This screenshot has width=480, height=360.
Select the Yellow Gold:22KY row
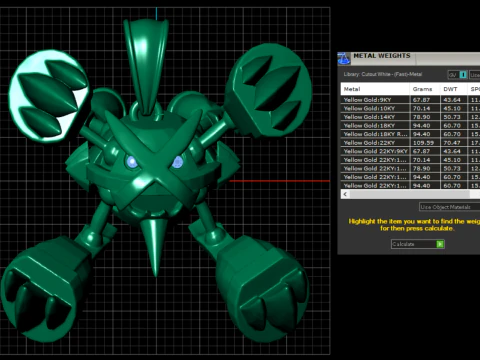click(x=410, y=143)
